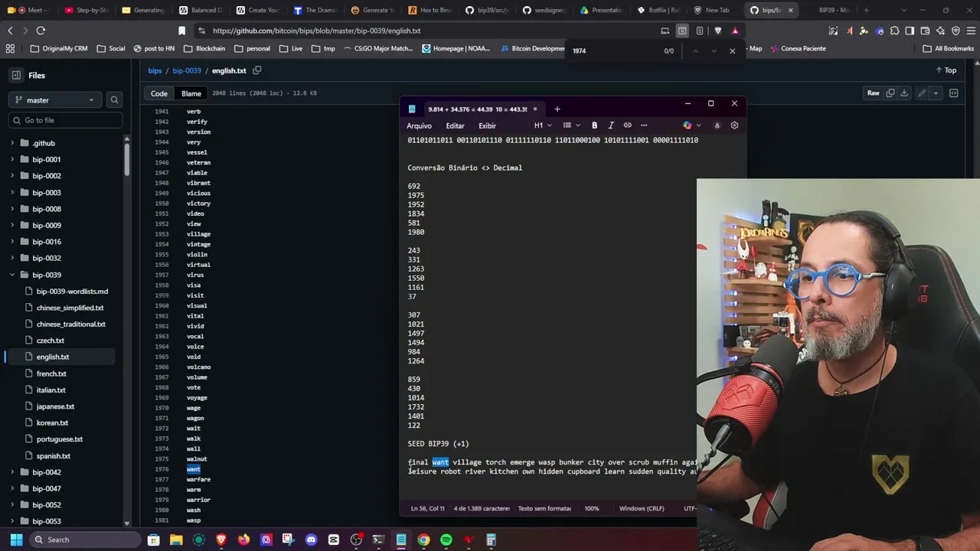Image resolution: width=980 pixels, height=551 pixels.
Task: Go to previous find result
Action: point(695,51)
